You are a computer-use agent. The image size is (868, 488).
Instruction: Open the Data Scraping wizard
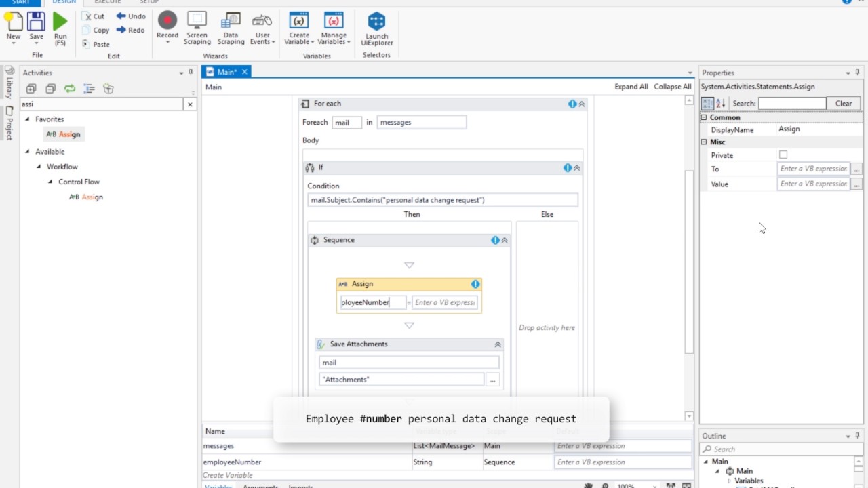[x=231, y=28]
